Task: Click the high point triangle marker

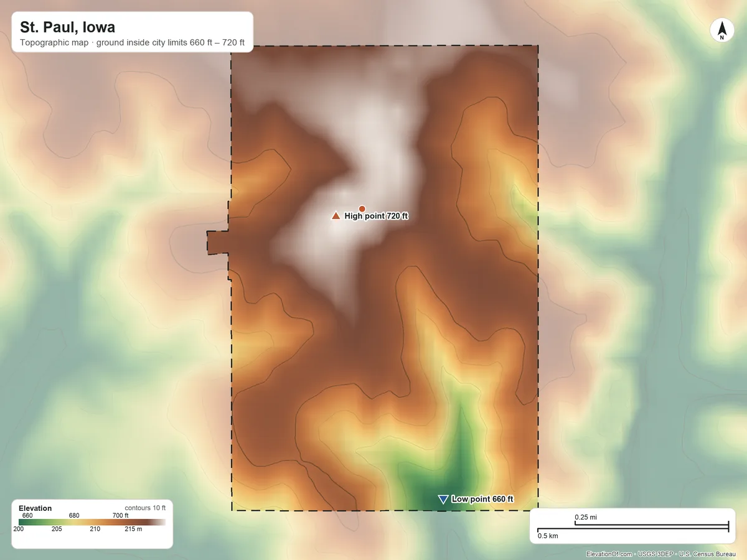Action: pos(336,216)
